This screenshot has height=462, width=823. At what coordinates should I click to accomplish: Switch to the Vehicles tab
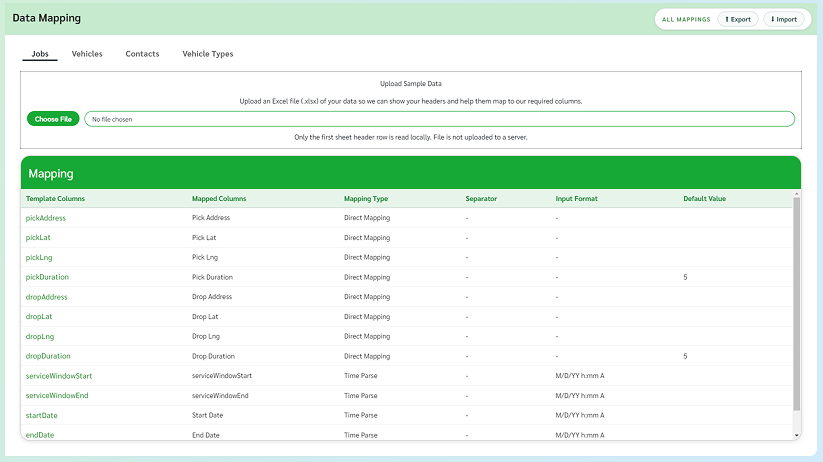click(87, 54)
